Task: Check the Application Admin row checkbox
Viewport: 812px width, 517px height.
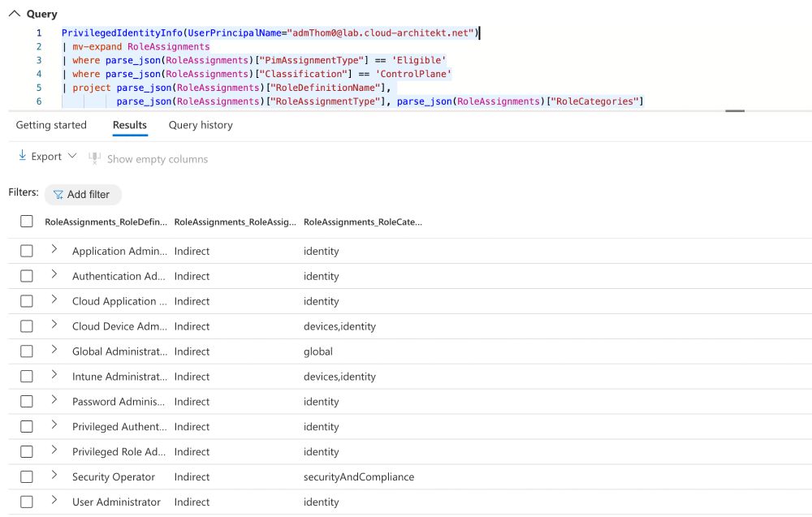Action: [x=27, y=251]
